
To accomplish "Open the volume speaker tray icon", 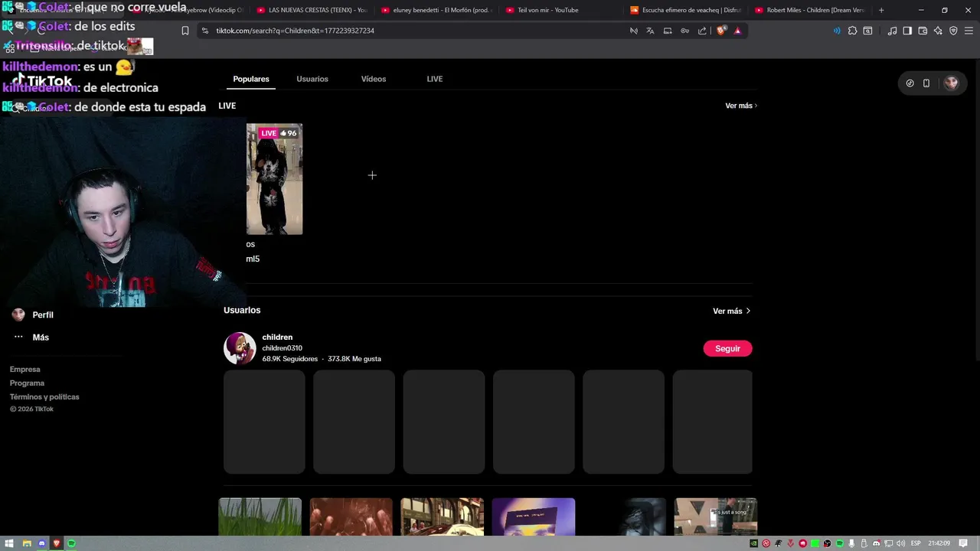I will pyautogui.click(x=901, y=543).
